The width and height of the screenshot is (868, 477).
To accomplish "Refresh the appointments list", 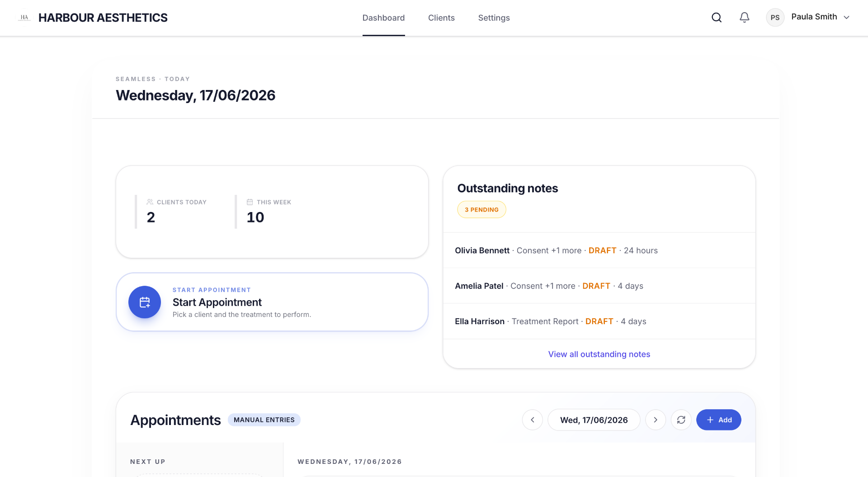I will [681, 420].
